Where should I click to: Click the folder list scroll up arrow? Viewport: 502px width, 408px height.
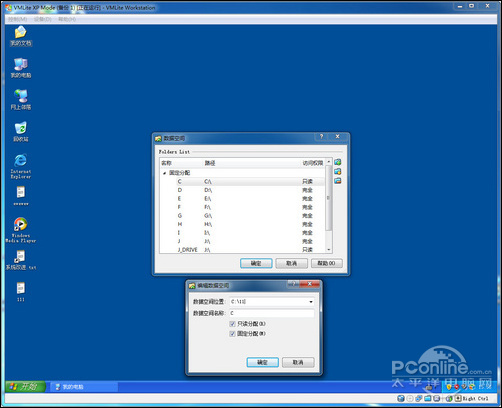329,162
